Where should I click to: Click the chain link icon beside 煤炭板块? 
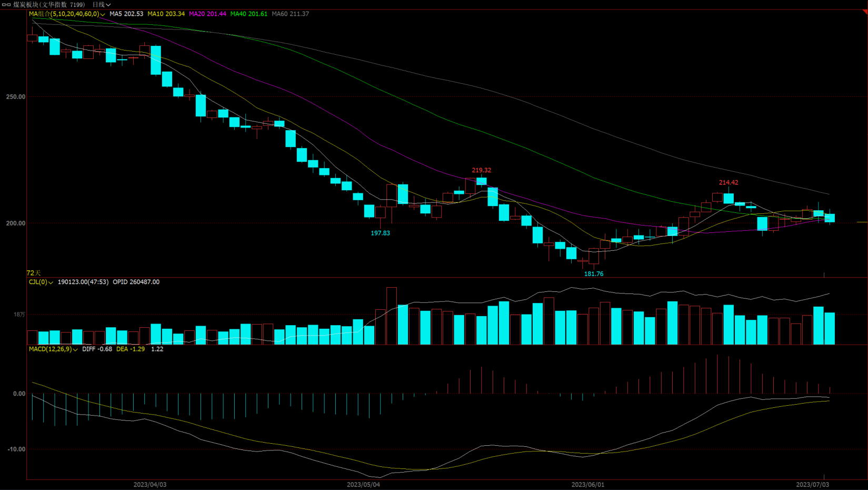coord(6,5)
